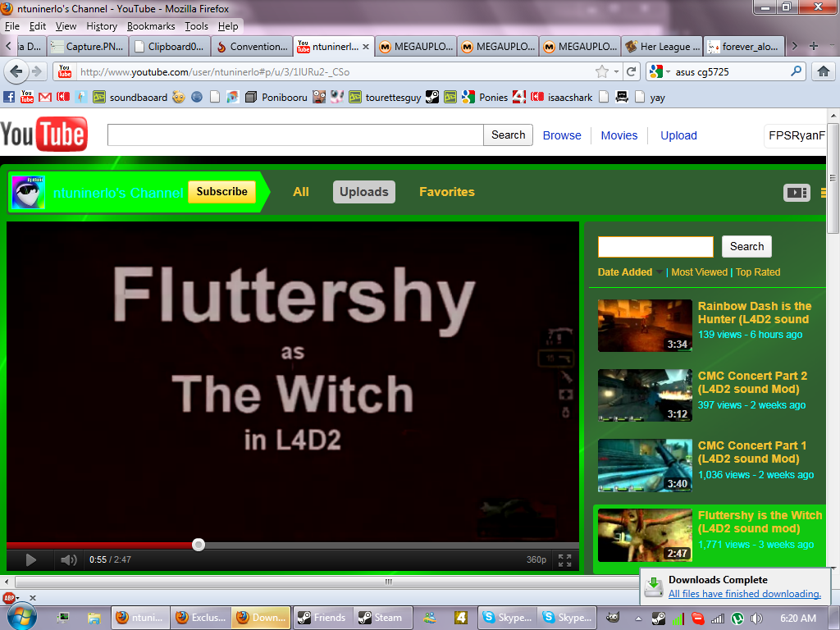
Task: Open the Ponibooru bookmark
Action: (276, 97)
